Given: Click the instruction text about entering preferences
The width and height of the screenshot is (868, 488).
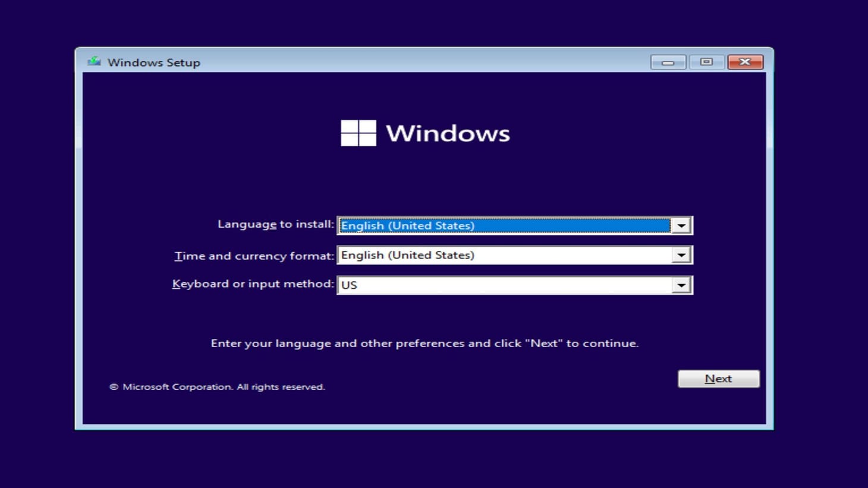Looking at the screenshot, I should tap(425, 343).
